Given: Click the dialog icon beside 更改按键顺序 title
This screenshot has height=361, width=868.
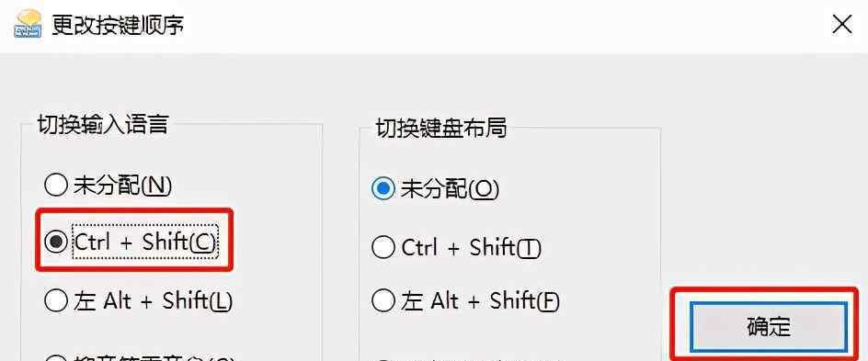Looking at the screenshot, I should point(29,24).
